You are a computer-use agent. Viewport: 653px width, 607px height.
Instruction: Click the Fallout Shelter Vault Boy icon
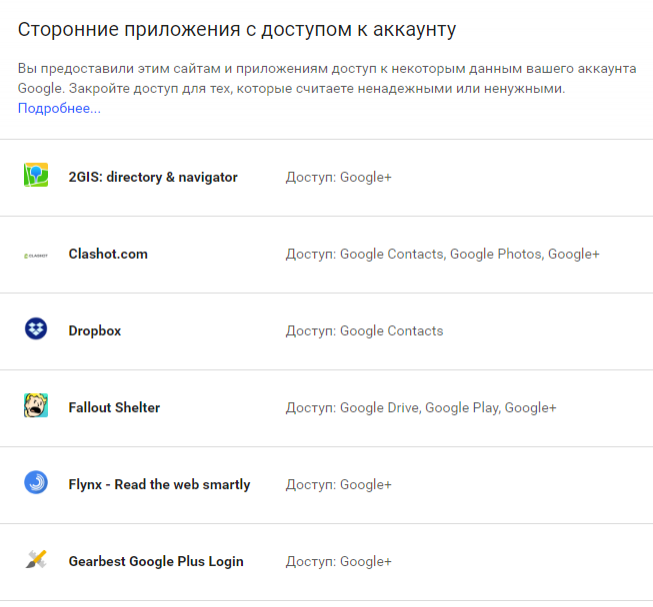(36, 405)
